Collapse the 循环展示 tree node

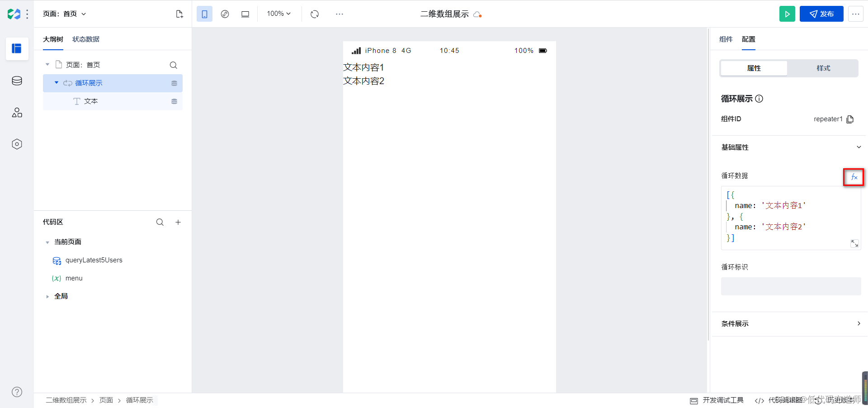point(57,83)
